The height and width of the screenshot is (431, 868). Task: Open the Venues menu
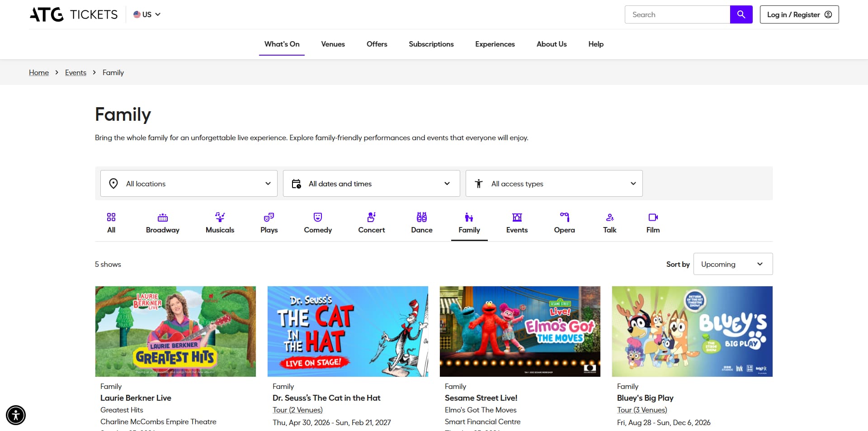333,44
